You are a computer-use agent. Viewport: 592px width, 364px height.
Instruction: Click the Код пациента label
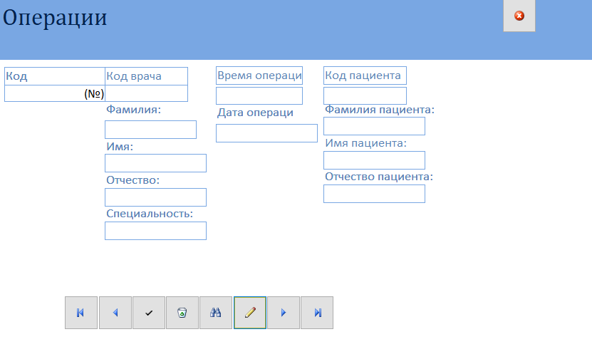[x=365, y=76]
